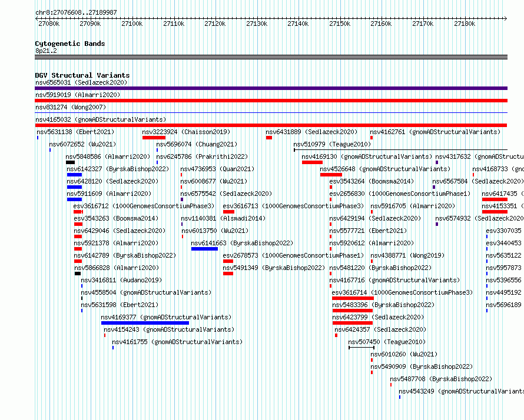
Task: Click the nsv5696074 (Chuang2021) label
Action: coord(197,144)
